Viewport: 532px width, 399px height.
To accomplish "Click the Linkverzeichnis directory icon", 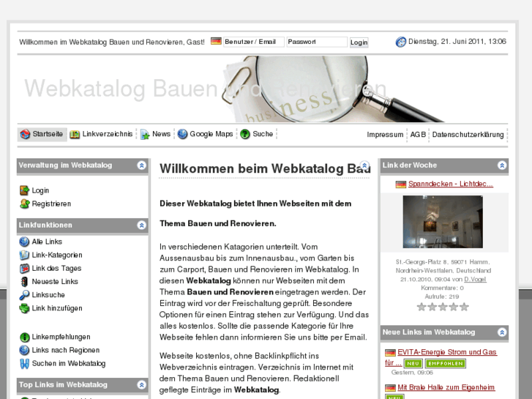I will (x=75, y=135).
